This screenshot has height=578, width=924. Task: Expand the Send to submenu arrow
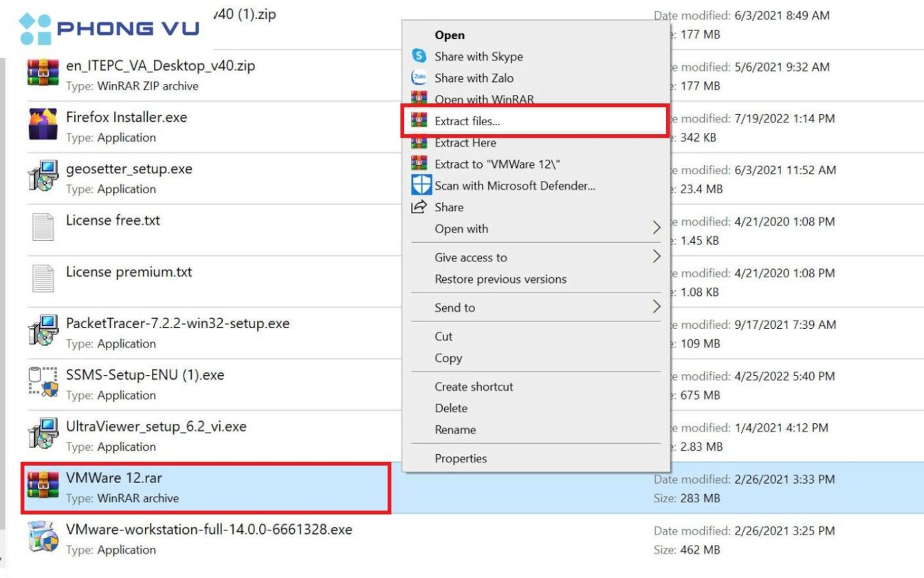point(656,307)
